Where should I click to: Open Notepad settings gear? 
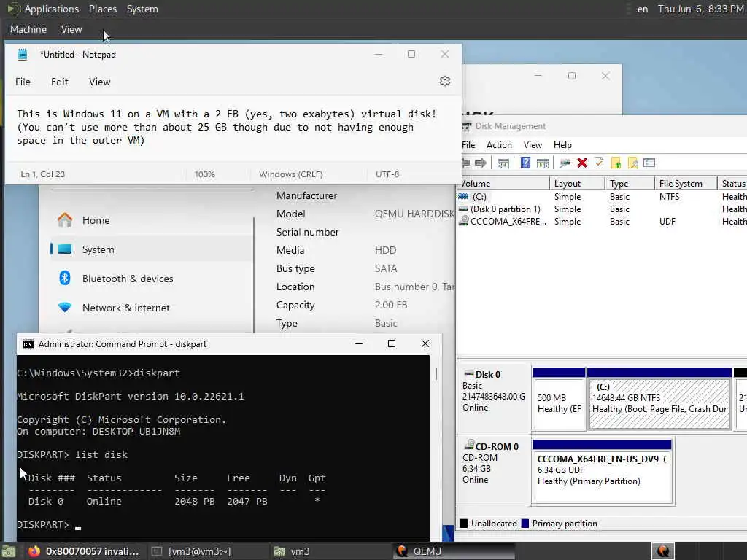[445, 82]
